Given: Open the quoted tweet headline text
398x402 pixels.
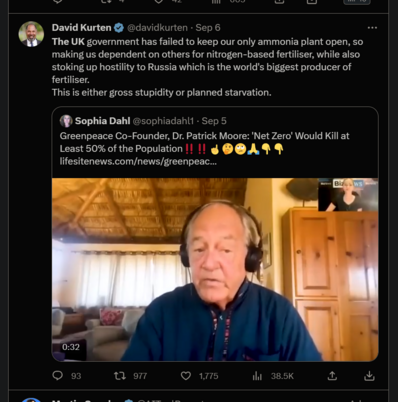Looking at the screenshot, I should 204,142.
